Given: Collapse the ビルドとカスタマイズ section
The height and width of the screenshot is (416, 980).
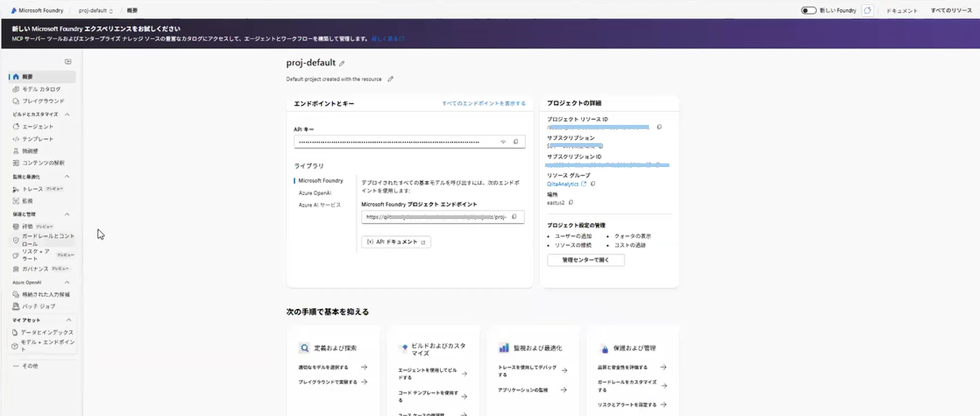Looking at the screenshot, I should [x=67, y=114].
